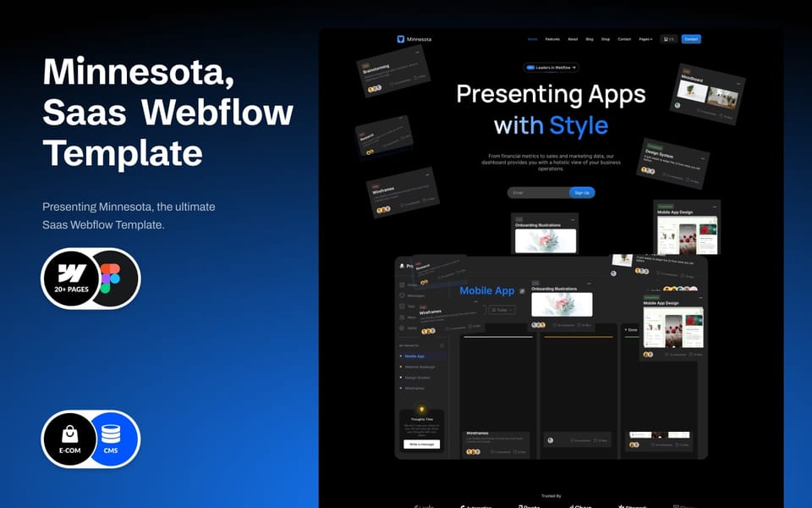Open the Blog nav menu item
The height and width of the screenshot is (508, 812).
(x=590, y=39)
